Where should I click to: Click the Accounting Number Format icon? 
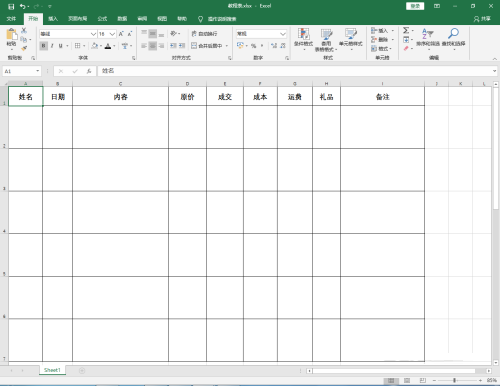(x=240, y=46)
